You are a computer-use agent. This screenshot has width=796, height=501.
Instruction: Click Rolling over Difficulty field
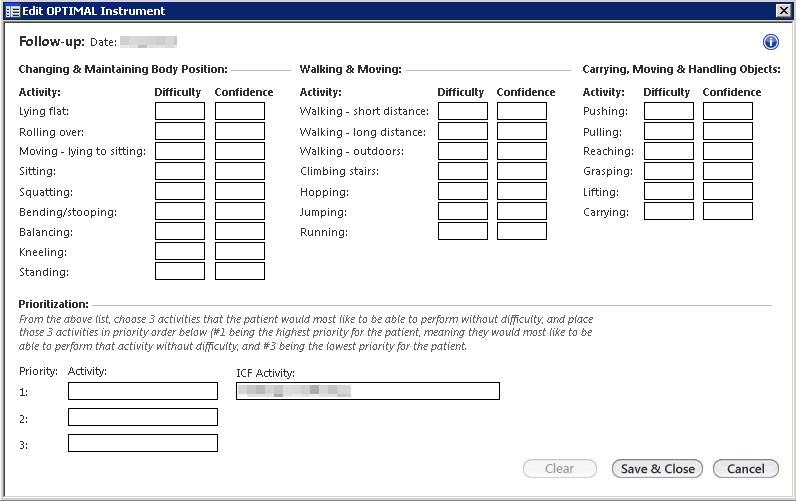point(180,131)
